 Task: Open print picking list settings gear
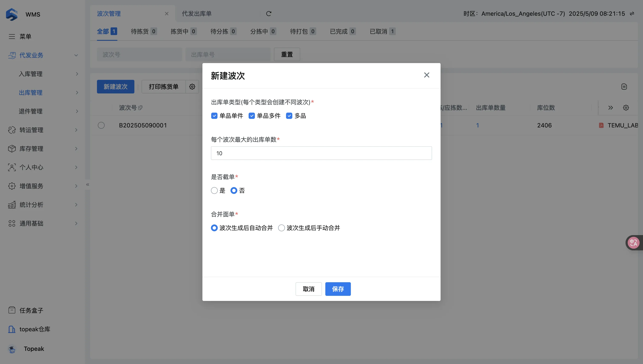pos(192,87)
